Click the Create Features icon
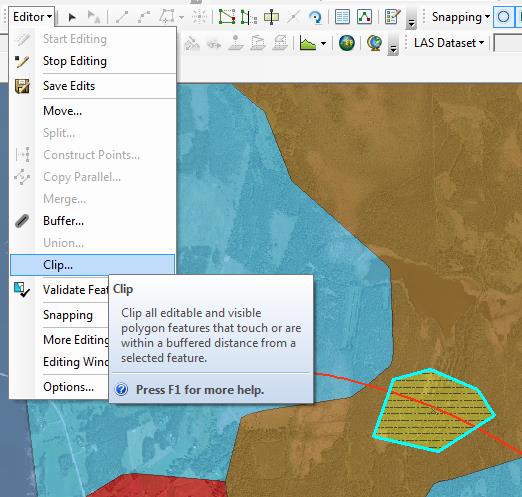 [392, 17]
